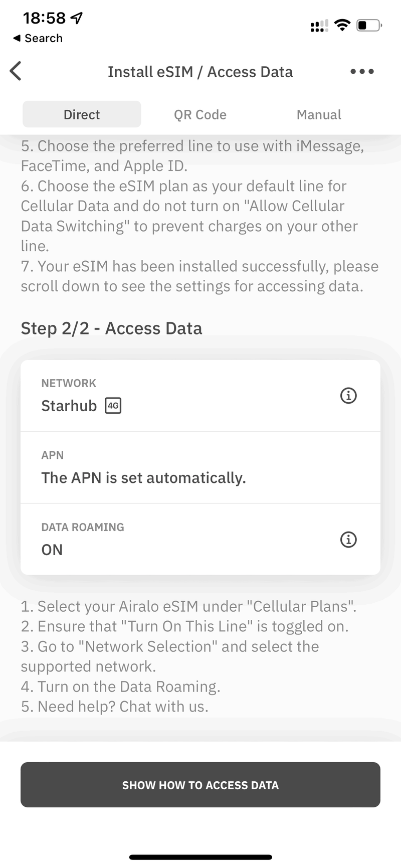Tap the cellular signal strength icon

[319, 26]
